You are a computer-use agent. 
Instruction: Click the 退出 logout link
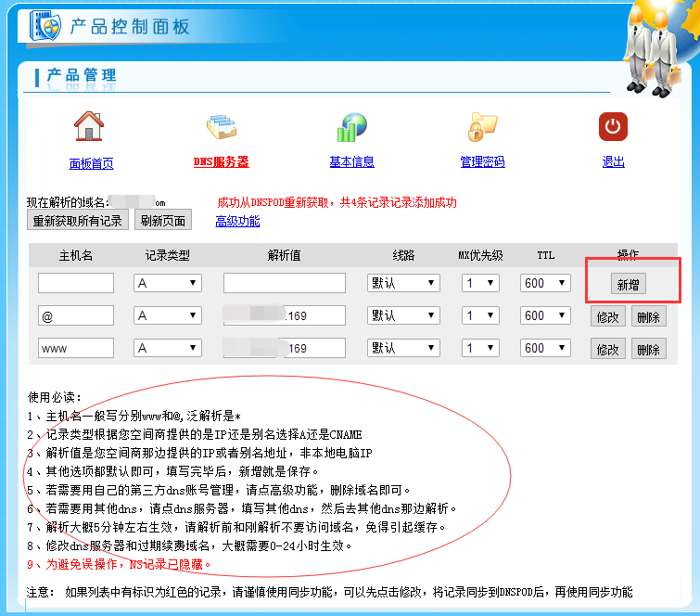click(x=613, y=162)
